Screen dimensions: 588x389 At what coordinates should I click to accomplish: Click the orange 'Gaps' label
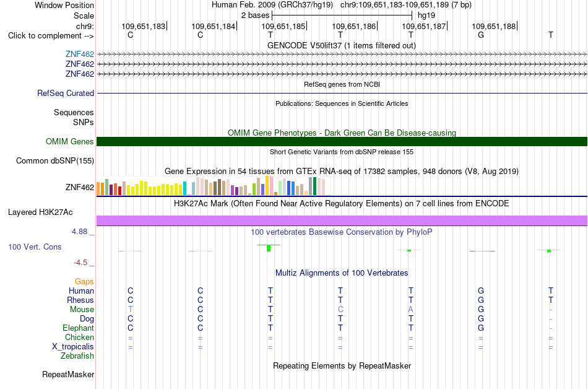(84, 281)
